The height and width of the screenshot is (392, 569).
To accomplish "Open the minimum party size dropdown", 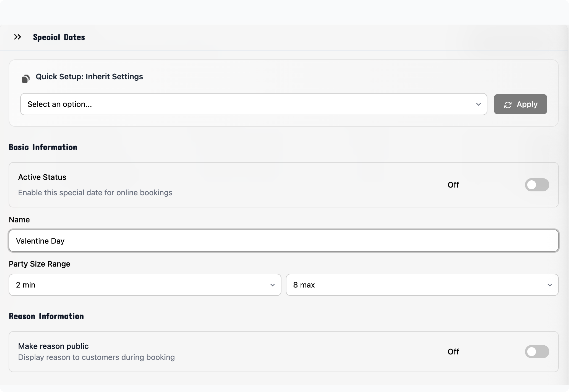I will (x=144, y=285).
